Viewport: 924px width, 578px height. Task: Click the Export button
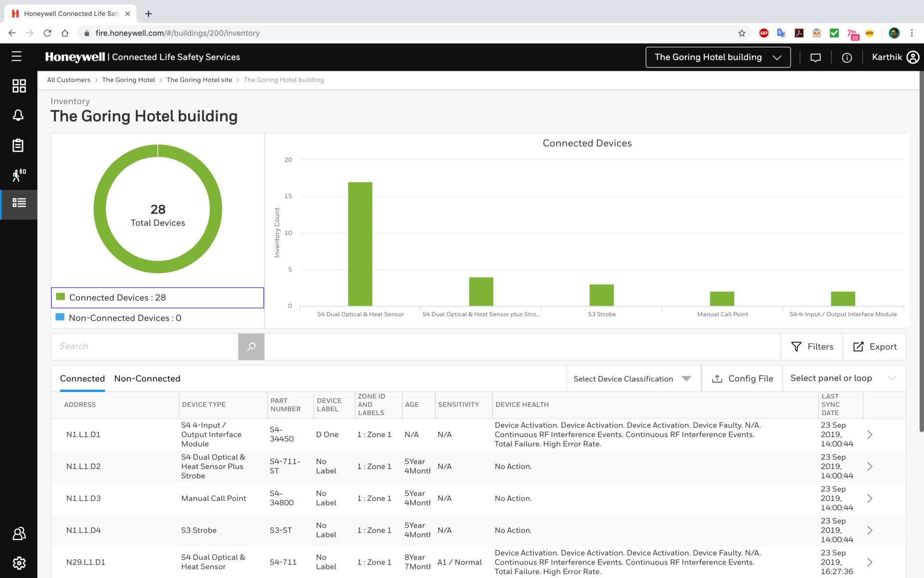pyautogui.click(x=875, y=347)
